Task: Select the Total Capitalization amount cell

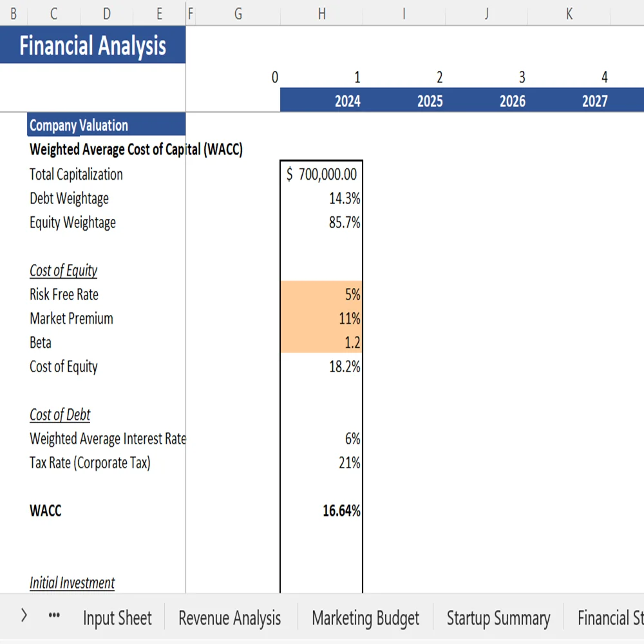Action: [322, 174]
